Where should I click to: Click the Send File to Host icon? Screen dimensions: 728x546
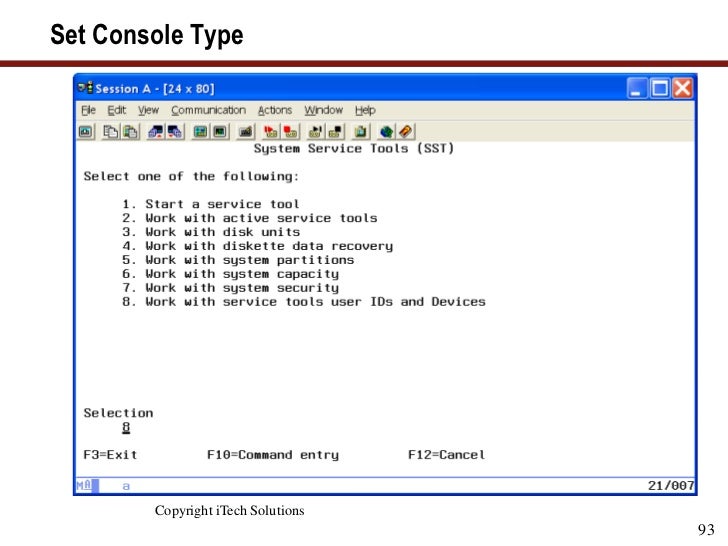click(156, 132)
